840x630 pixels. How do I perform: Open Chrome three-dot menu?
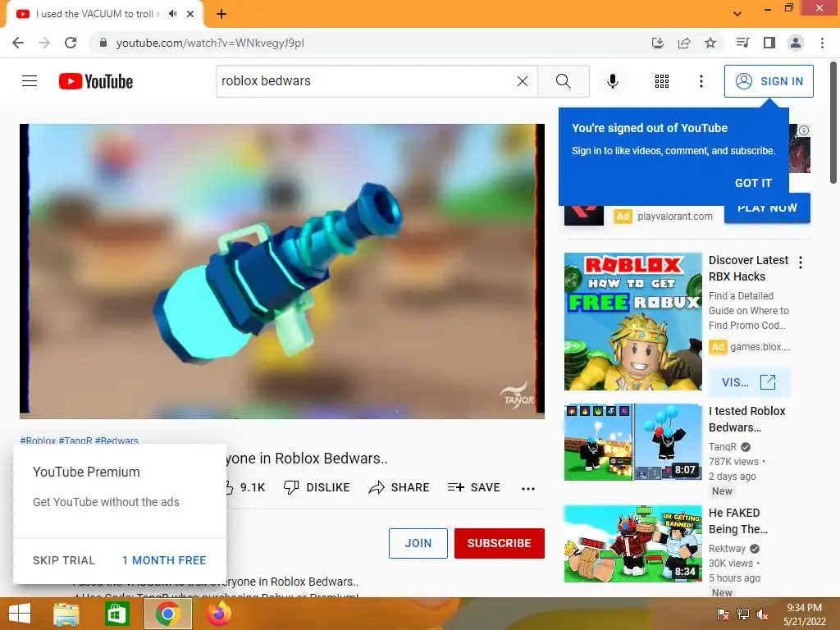point(822,43)
